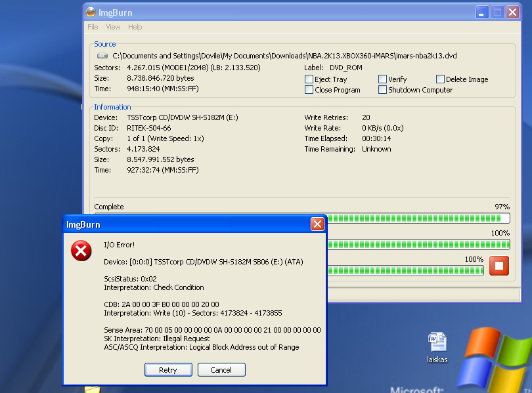Click the Illegal Request interpretation line
Screen dimensions: 532x393
(x=157, y=339)
